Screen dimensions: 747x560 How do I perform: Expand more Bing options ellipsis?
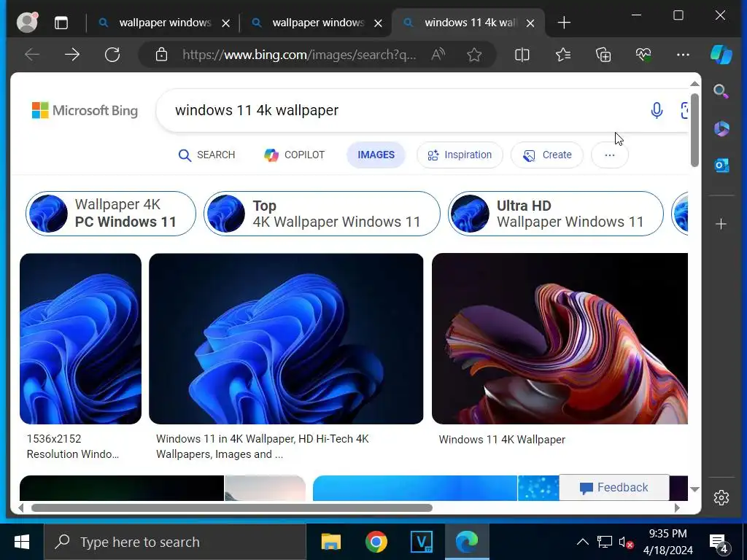(x=610, y=155)
